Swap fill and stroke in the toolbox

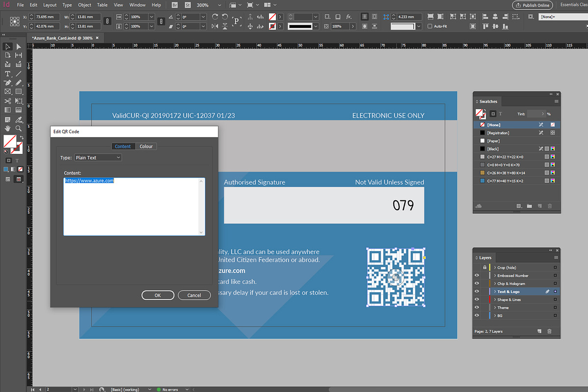click(x=22, y=138)
